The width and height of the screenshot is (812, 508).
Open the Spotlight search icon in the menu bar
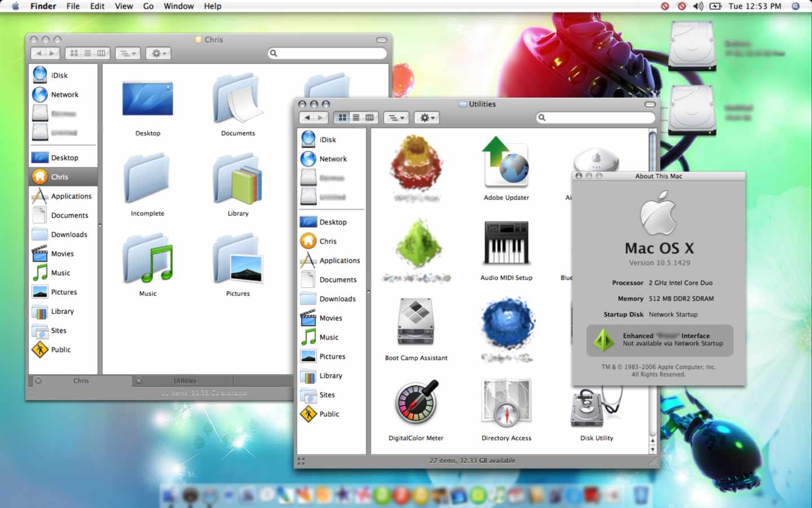pos(796,6)
